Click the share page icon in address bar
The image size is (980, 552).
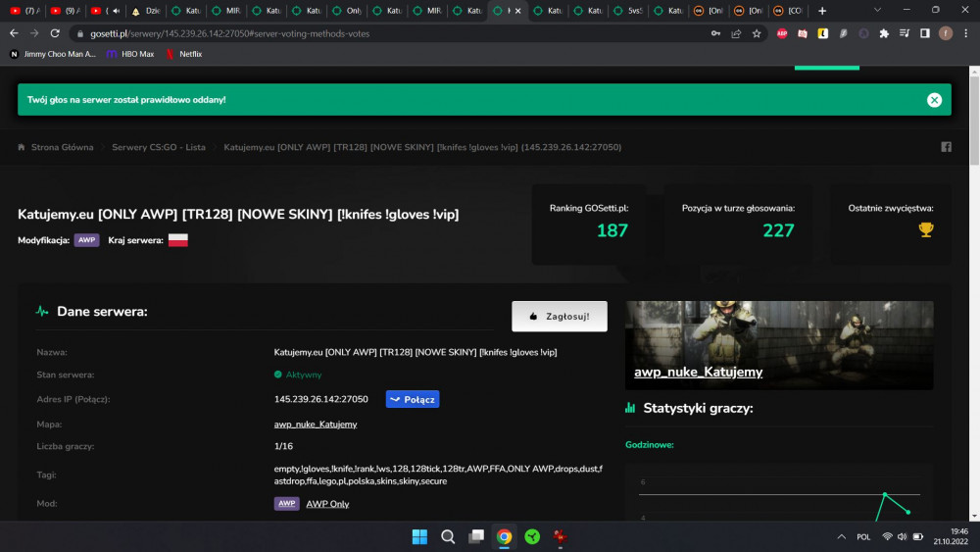[x=736, y=33]
